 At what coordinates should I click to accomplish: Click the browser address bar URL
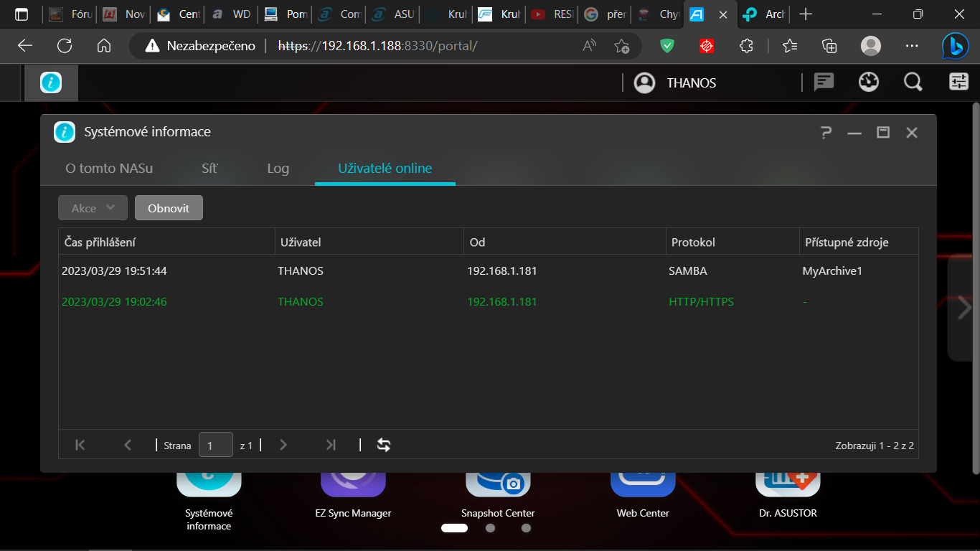point(377,46)
